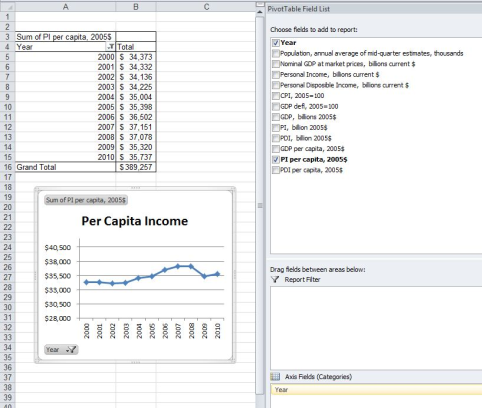Select the year 2005 cell
This screenshot has height=408, width=482.
(x=66, y=107)
